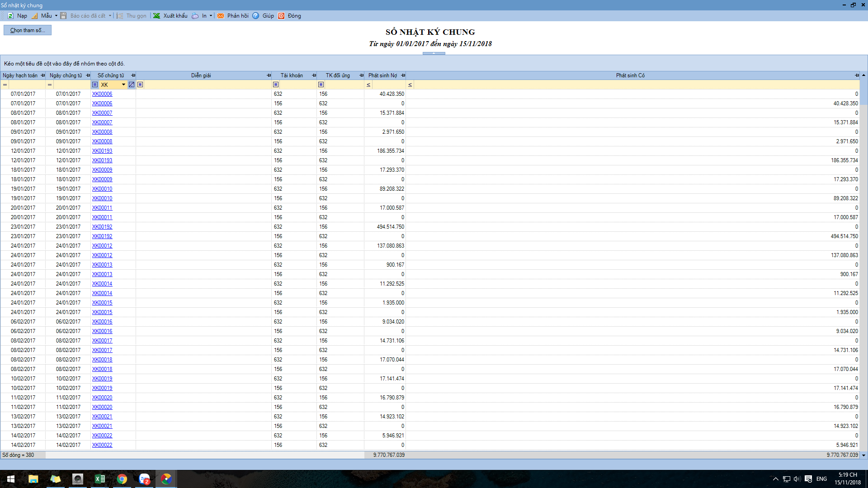Click the Chọn tham số button
The height and width of the screenshot is (488, 868).
(28, 30)
